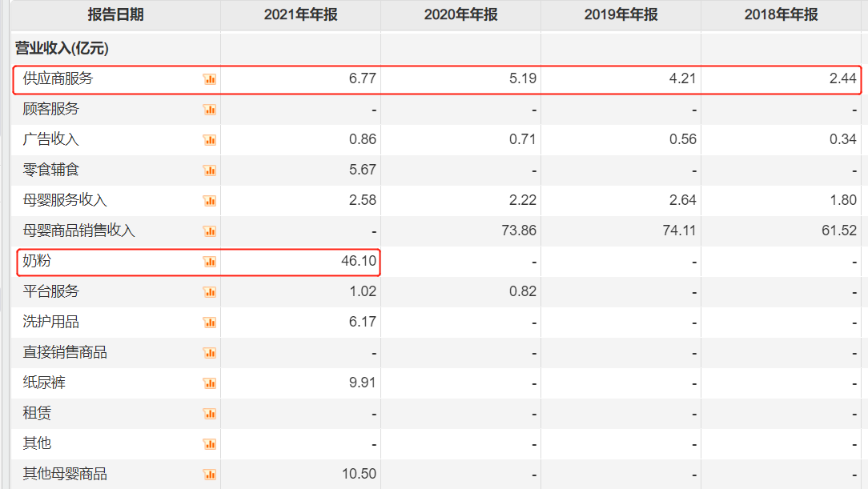The height and width of the screenshot is (489, 868).
Task: Select the 5.19 value for 2020
Action: [523, 78]
